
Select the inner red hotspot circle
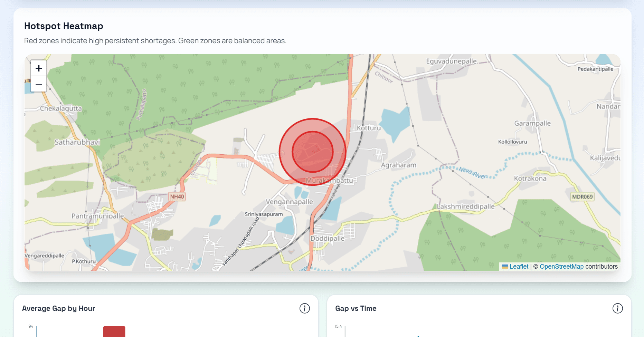312,152
